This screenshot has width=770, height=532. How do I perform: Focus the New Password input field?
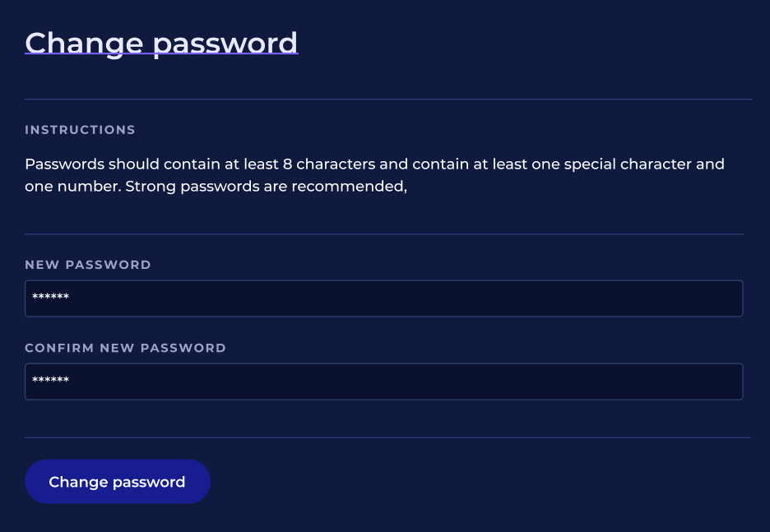383,298
